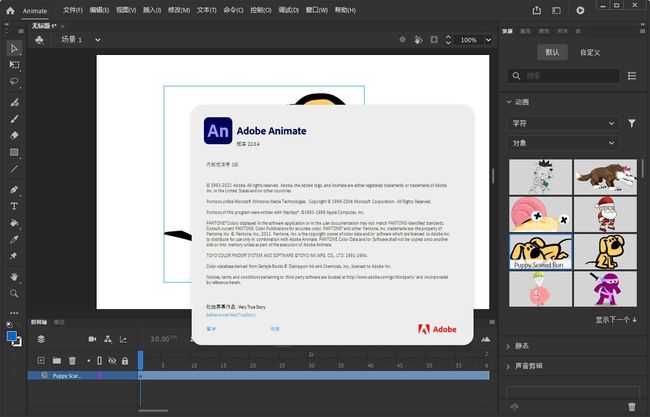This screenshot has height=417, width=650.
Task: Click the new folder icon in timeline
Action: [x=57, y=361]
